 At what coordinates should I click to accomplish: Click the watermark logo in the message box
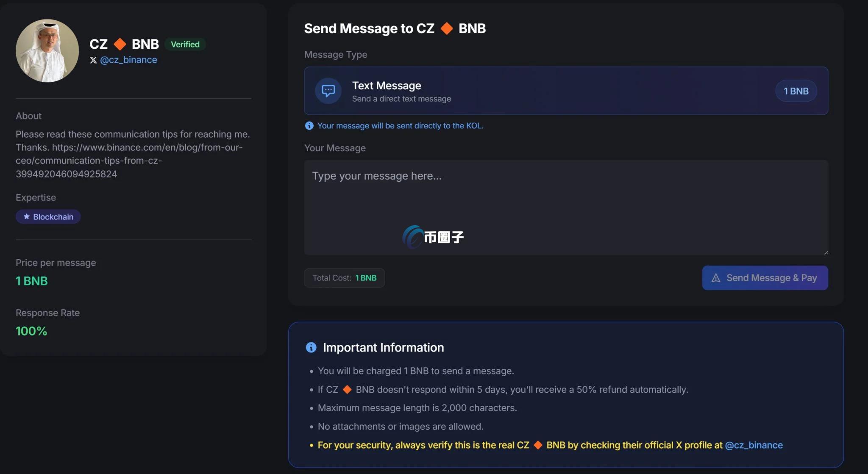pyautogui.click(x=433, y=237)
